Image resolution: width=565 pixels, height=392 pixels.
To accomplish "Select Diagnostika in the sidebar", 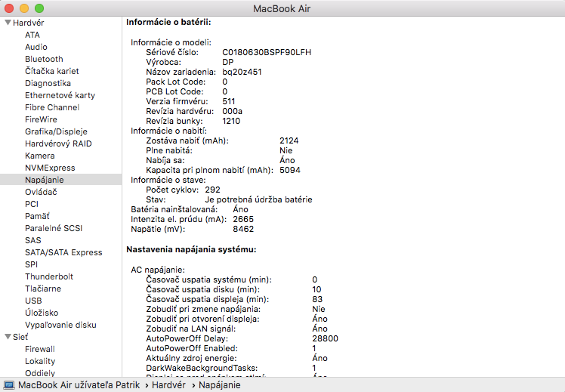I will [48, 83].
